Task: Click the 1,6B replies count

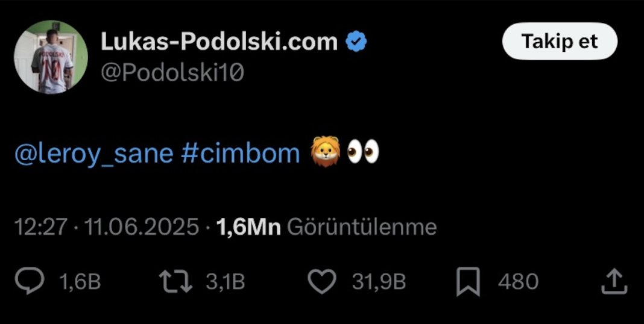Action: pos(81,282)
